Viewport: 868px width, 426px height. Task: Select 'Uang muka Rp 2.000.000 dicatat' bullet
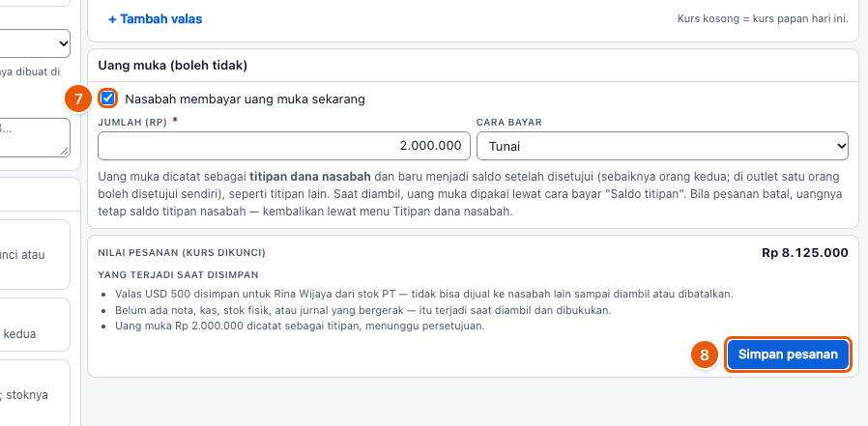300,327
